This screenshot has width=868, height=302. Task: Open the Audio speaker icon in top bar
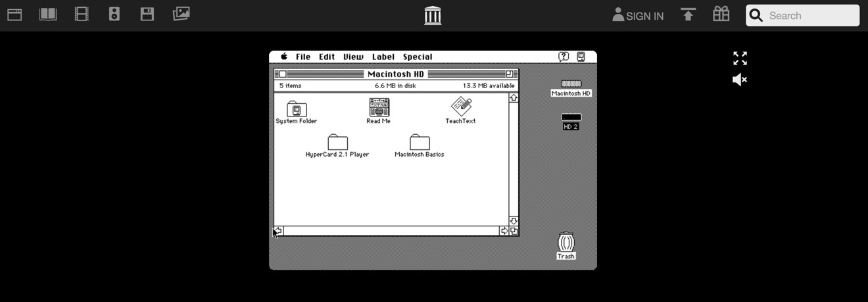point(114,14)
